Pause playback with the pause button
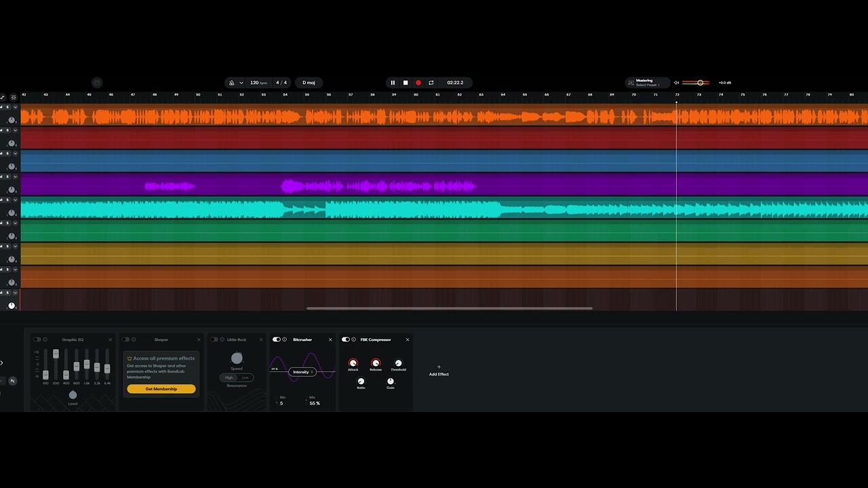868x488 pixels. pyautogui.click(x=393, y=83)
